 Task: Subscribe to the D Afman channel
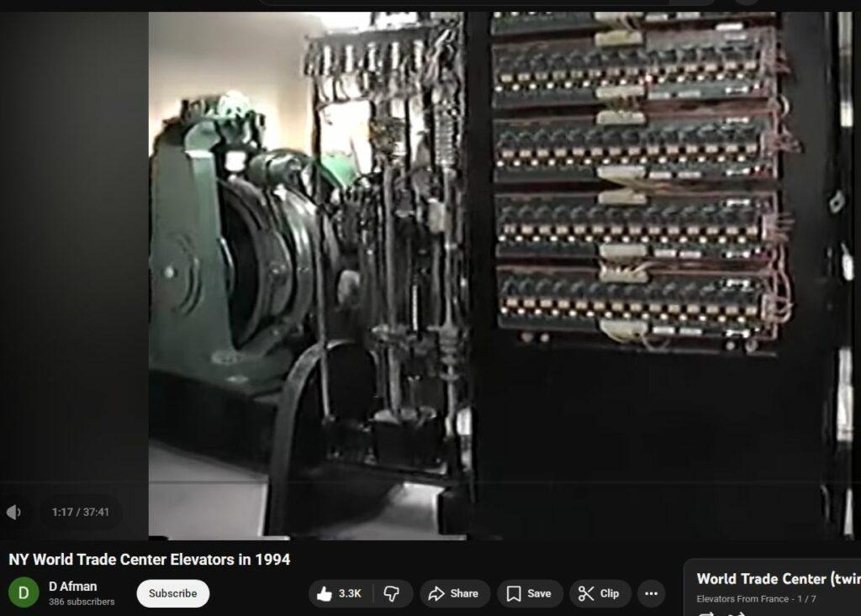172,593
